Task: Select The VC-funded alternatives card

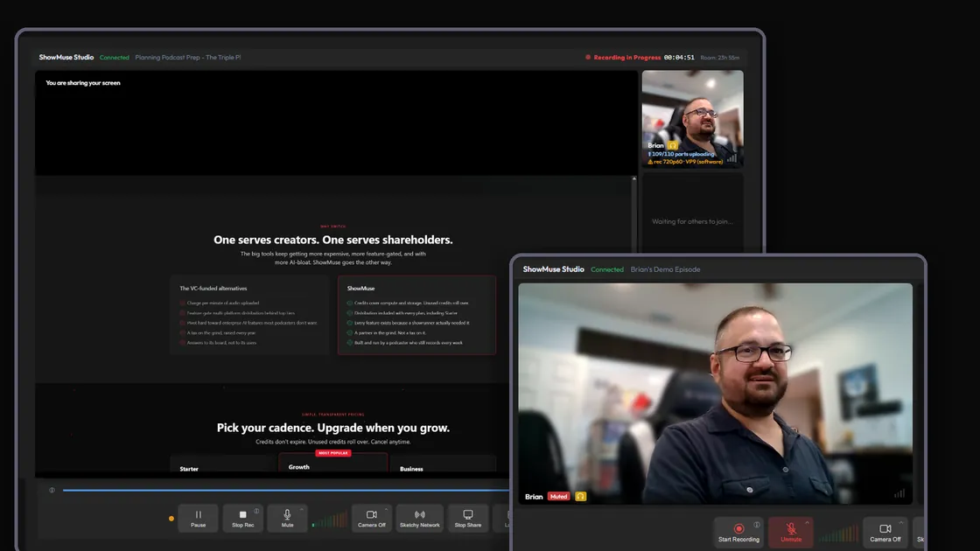Action: coord(249,315)
